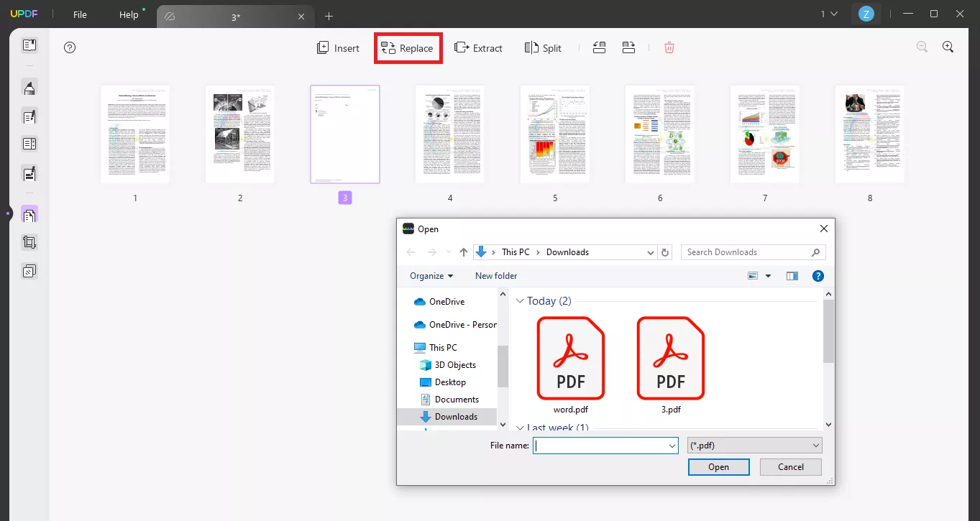Open the Crop Pages tool in sidebar

tap(29, 243)
